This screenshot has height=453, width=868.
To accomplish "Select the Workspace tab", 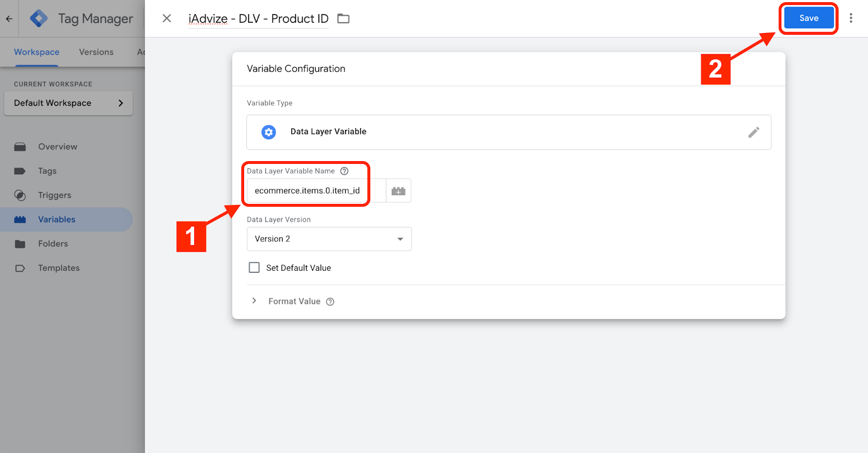I will point(37,52).
